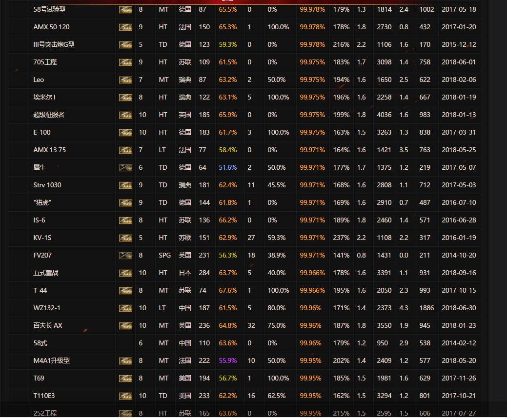Click the T-44 tank name
Viewport: 507px width, 420px height.
coord(40,290)
